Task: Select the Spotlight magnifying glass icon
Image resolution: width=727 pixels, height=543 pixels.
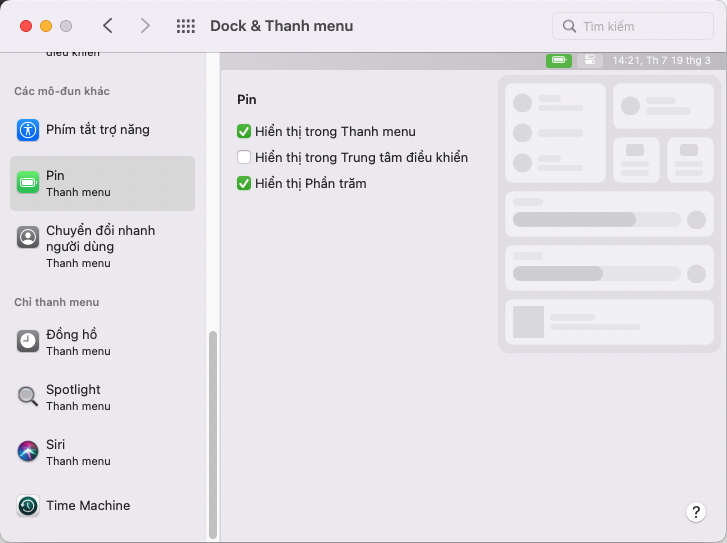Action: click(28, 396)
